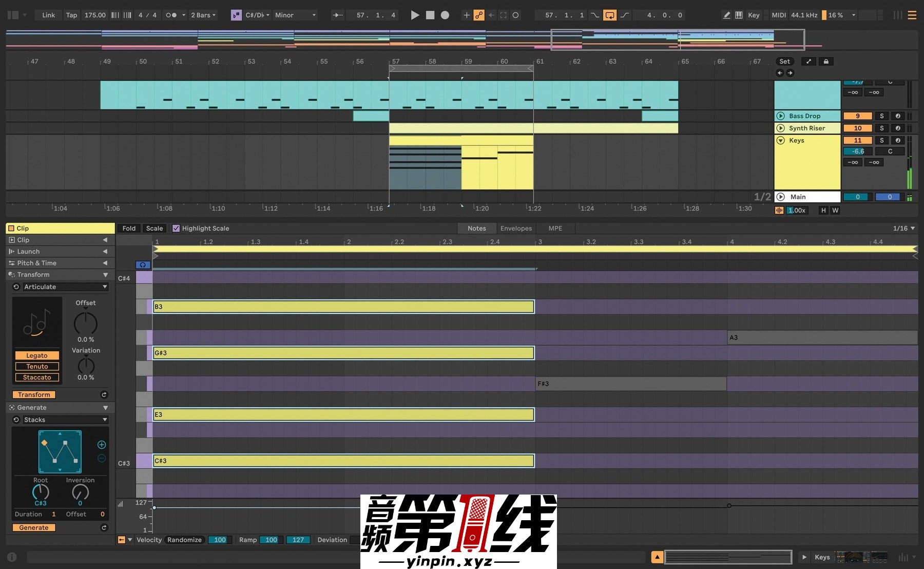The width and height of the screenshot is (924, 569).
Task: Toggle the Follow playback icon
Action: coord(338,15)
